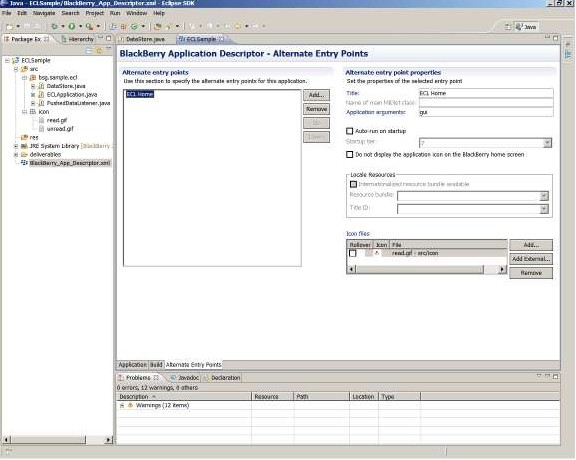The image size is (576, 460).
Task: Close the ECLSample editor tab
Action: [222, 39]
